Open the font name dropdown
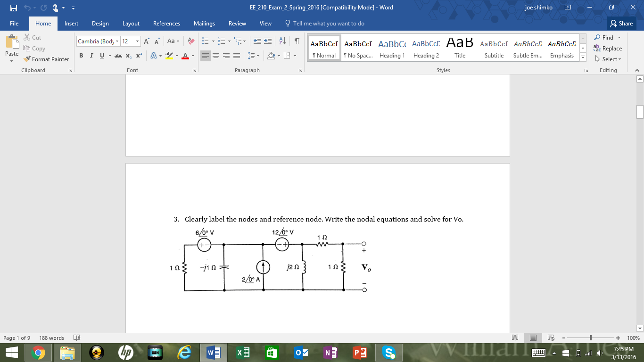 [x=117, y=41]
